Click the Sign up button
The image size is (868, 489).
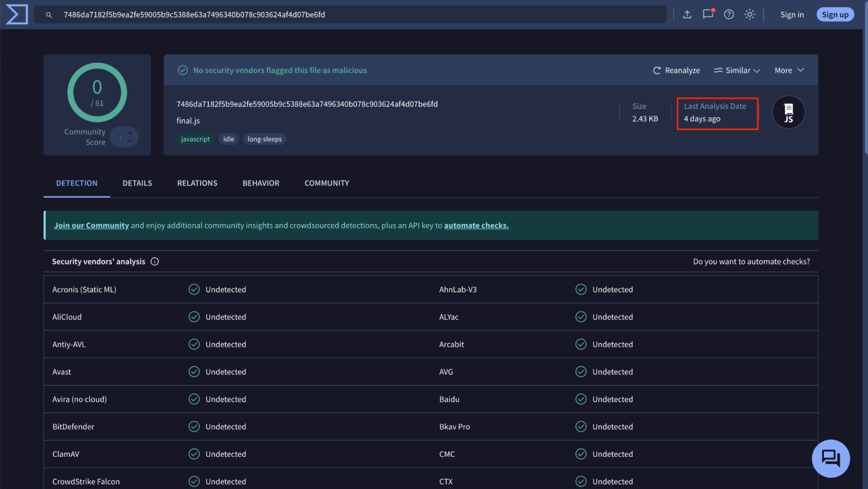835,14
